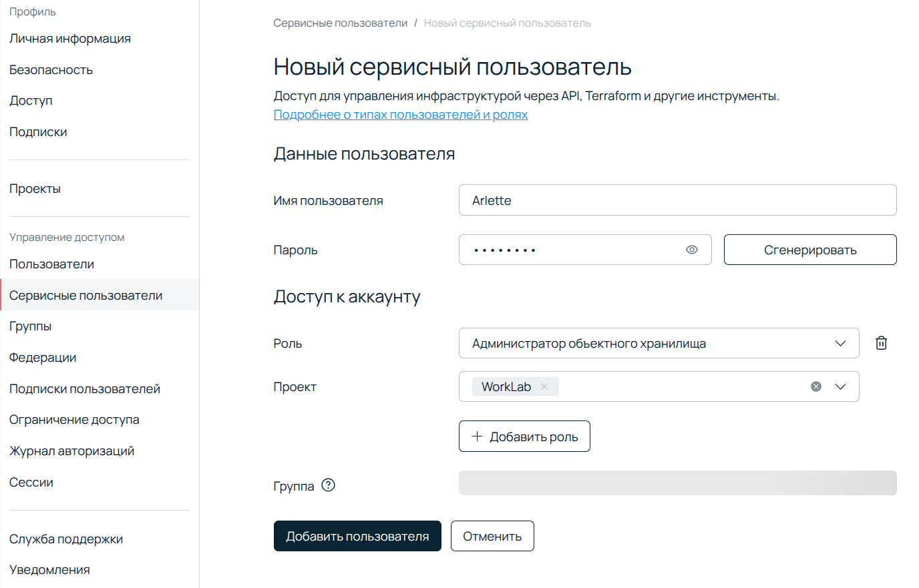This screenshot has height=588, width=919.
Task: Open Безопасность in sidebar
Action: tap(51, 70)
